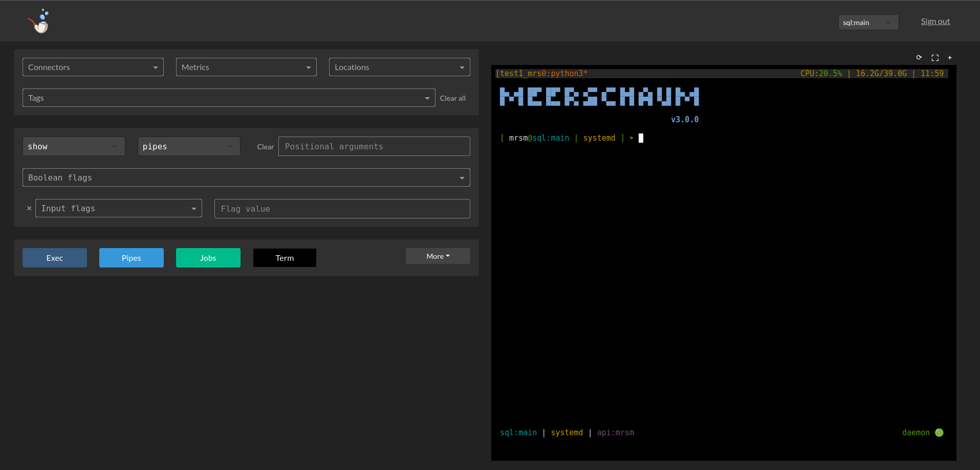Click 'sql:main' in terminal footer

coord(518,433)
